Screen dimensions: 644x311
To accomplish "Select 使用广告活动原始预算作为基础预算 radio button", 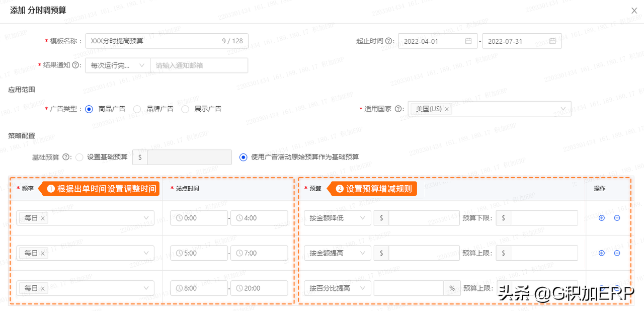I will point(244,157).
